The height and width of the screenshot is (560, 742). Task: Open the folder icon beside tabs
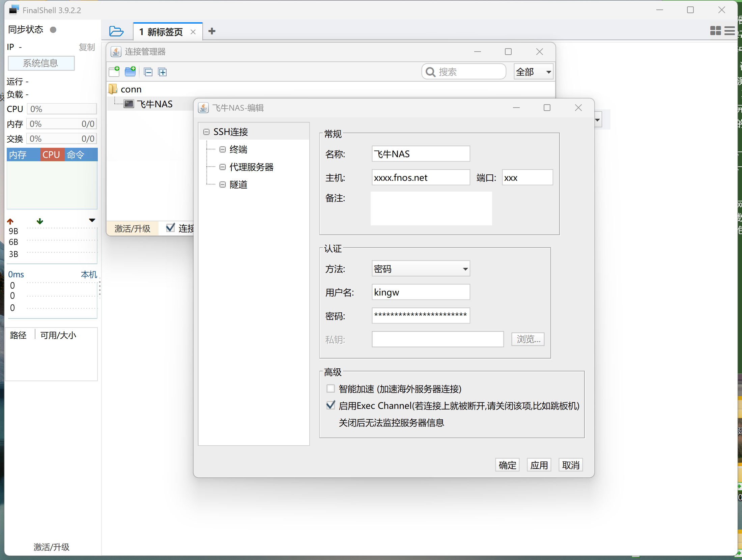116,31
